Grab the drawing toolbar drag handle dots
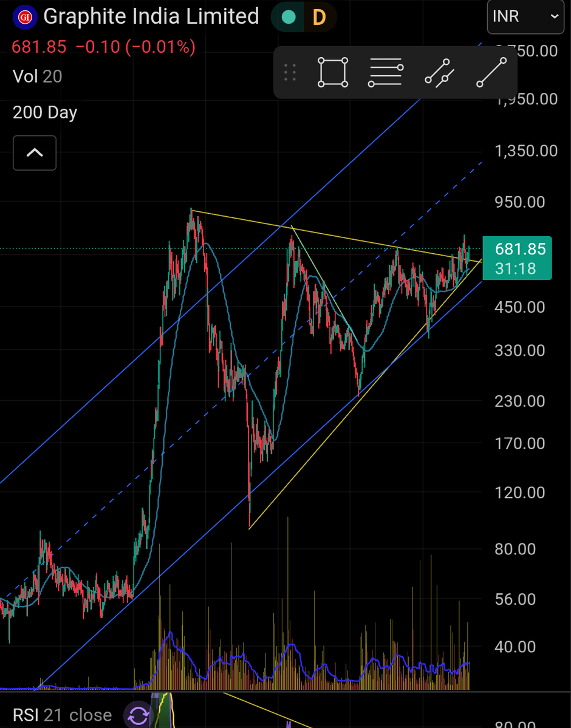 pyautogui.click(x=290, y=72)
